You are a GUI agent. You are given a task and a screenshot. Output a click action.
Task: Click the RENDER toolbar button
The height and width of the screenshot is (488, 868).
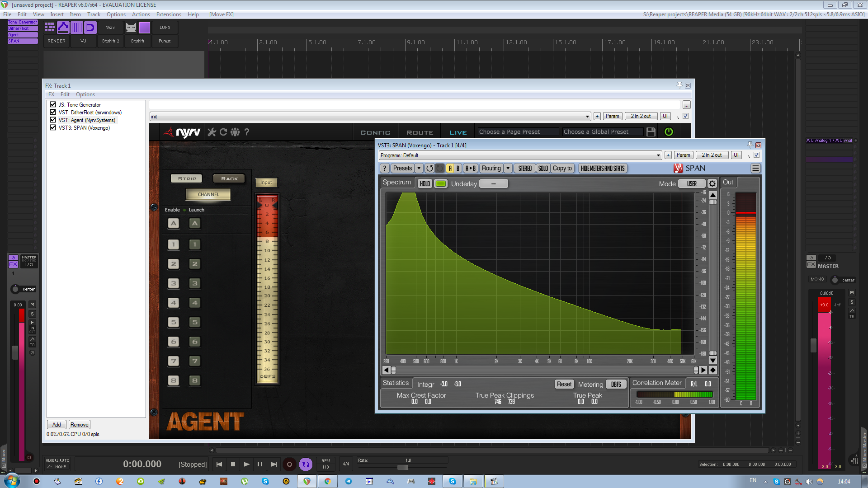click(x=57, y=41)
